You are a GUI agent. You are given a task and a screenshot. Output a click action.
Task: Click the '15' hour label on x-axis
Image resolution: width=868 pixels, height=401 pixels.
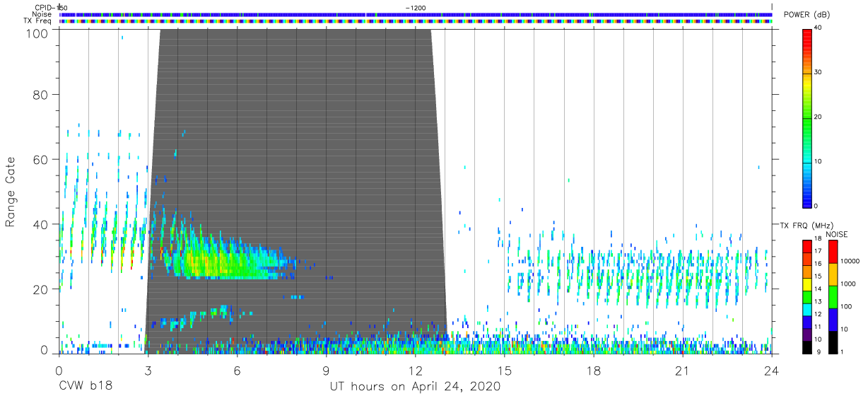505,371
